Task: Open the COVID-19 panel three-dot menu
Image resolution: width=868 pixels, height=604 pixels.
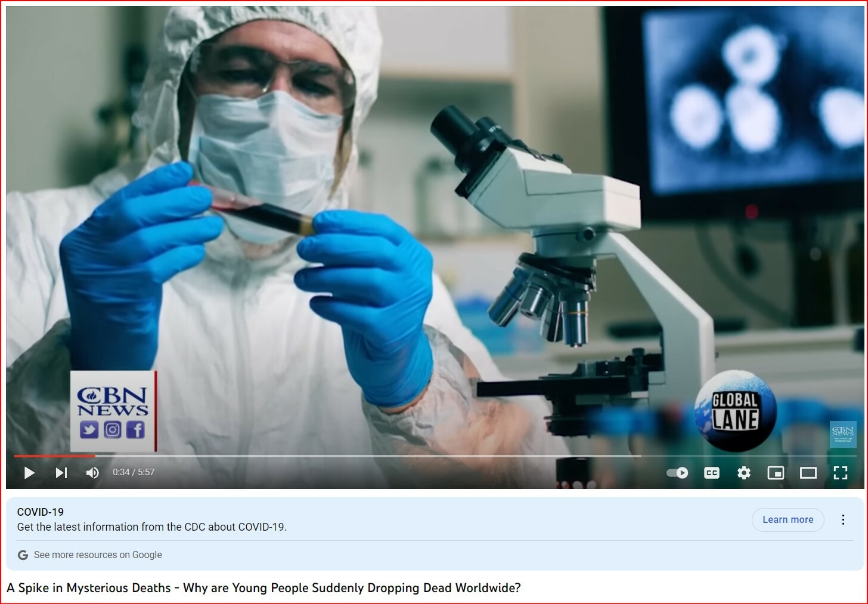Action: 843,520
